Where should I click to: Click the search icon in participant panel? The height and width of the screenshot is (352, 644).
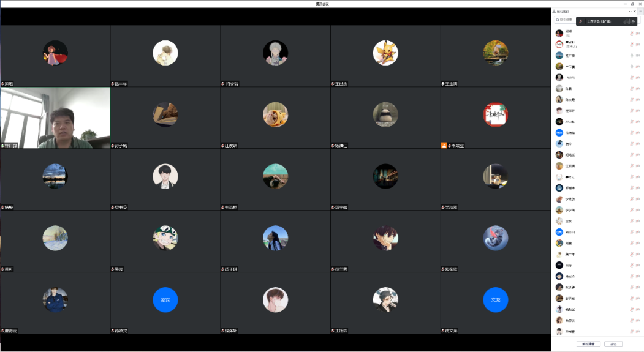(557, 20)
